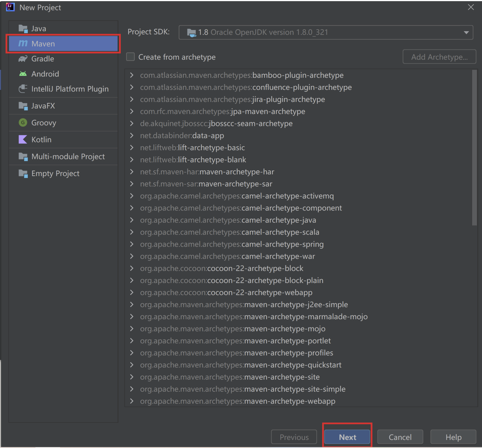
Task: Click the archetype list vertical scrollbar
Action: [474, 148]
